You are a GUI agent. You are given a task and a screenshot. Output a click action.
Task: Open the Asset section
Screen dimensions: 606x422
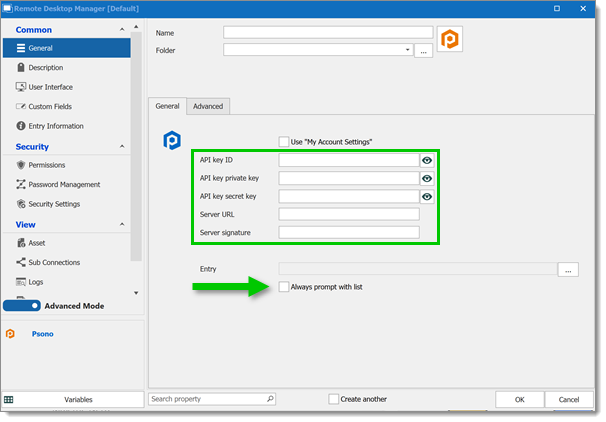coord(37,243)
